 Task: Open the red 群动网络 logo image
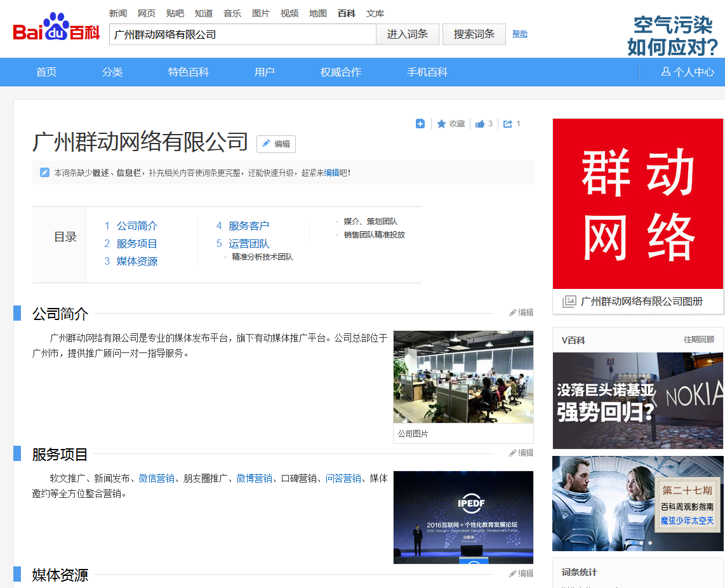tap(637, 204)
